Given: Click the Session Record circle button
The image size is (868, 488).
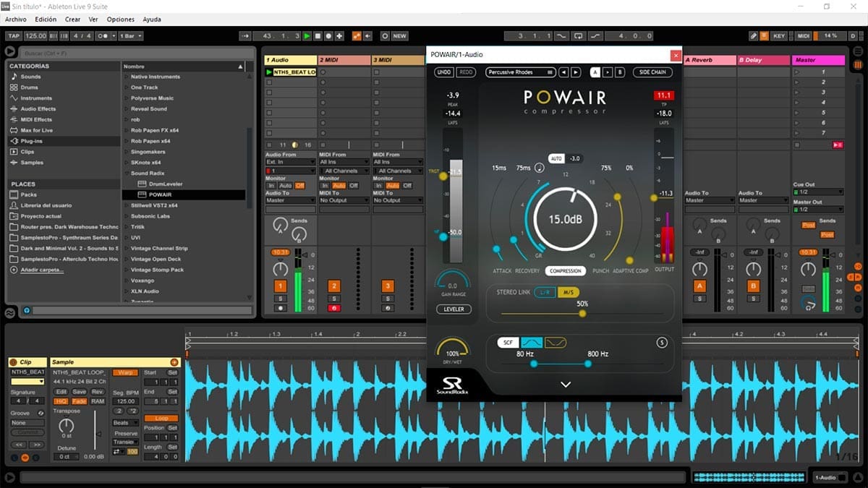Looking at the screenshot, I should pyautogui.click(x=384, y=35).
